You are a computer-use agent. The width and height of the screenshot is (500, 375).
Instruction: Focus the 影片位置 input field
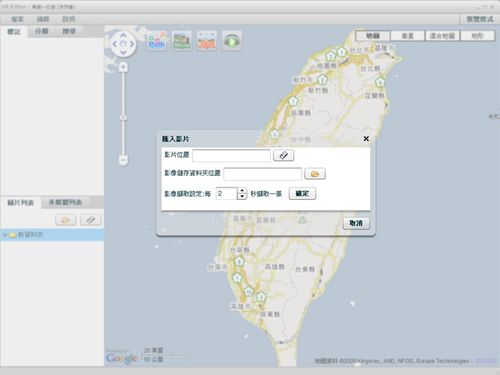tap(231, 155)
